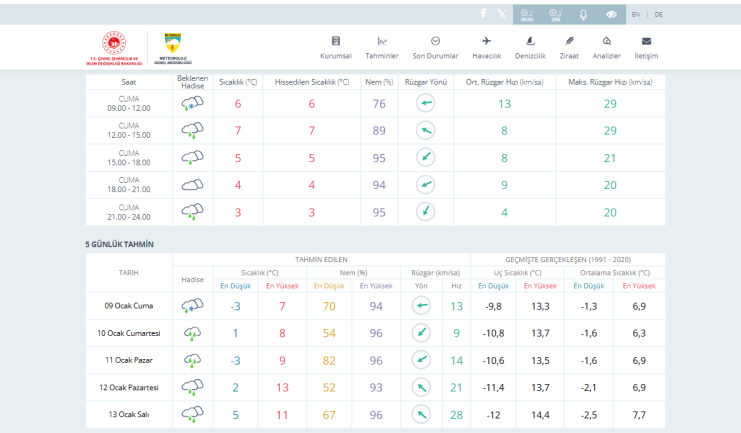This screenshot has width=741, height=433.
Task: Expand the Son Durumlar menu
Action: 435,47
